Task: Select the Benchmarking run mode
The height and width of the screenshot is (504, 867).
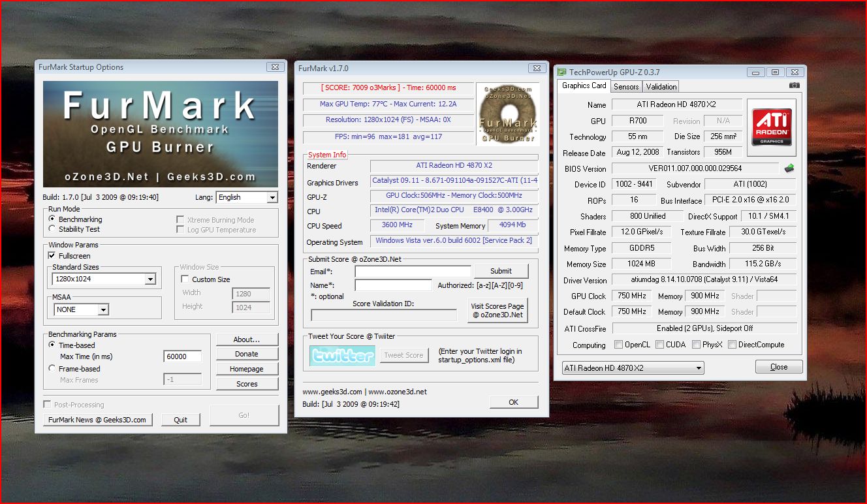Action: coord(52,219)
